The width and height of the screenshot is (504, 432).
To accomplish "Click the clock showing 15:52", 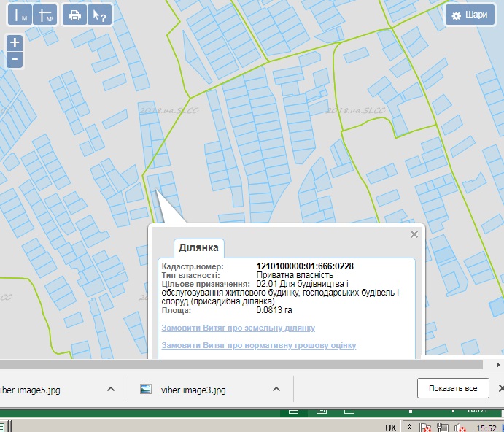I will pyautogui.click(x=486, y=427).
